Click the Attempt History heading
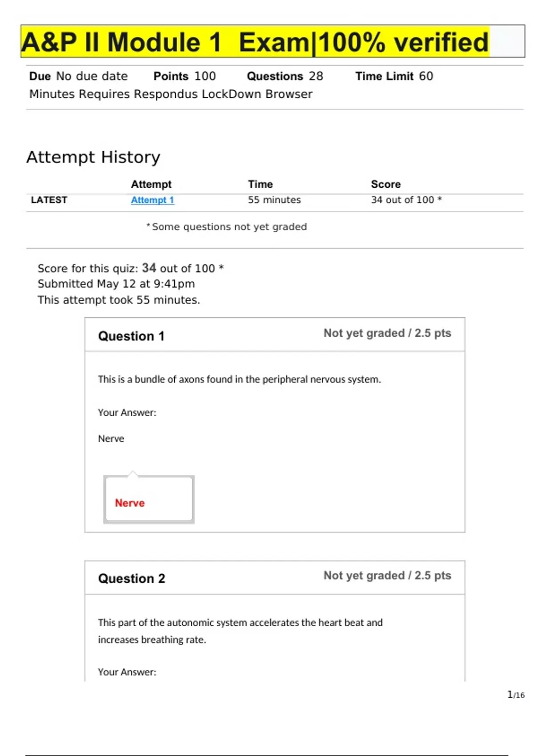Viewport: 534px width, 756px height. tap(93, 157)
